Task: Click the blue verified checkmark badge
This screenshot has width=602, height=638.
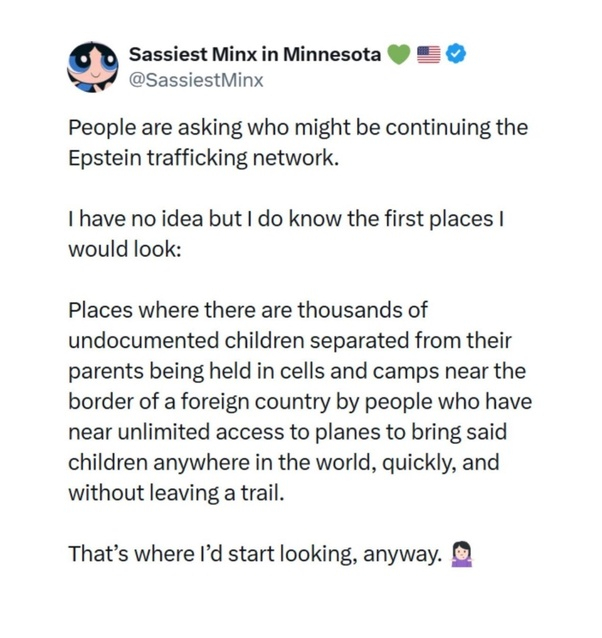Action: tap(455, 55)
